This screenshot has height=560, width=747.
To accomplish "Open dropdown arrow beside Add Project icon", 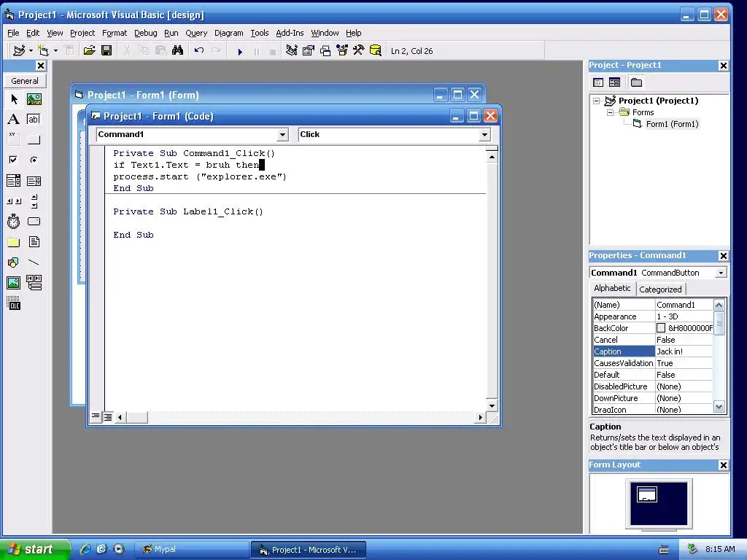I will point(31,50).
